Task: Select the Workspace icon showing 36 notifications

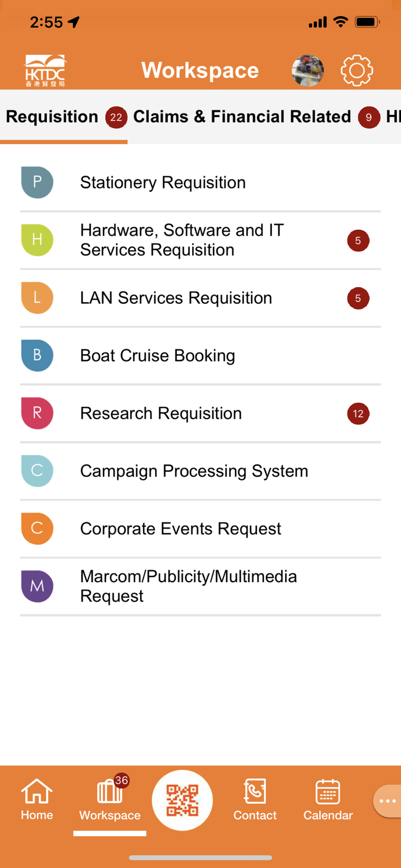Action: [109, 800]
